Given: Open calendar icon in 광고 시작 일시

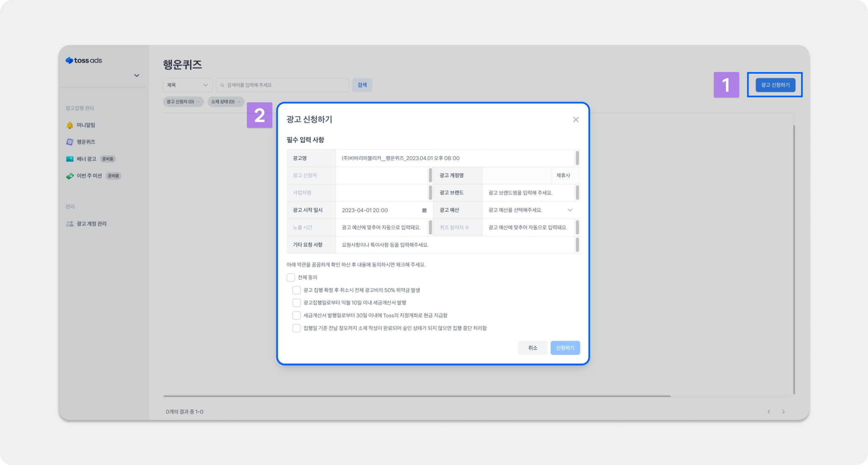Looking at the screenshot, I should pyautogui.click(x=424, y=210).
